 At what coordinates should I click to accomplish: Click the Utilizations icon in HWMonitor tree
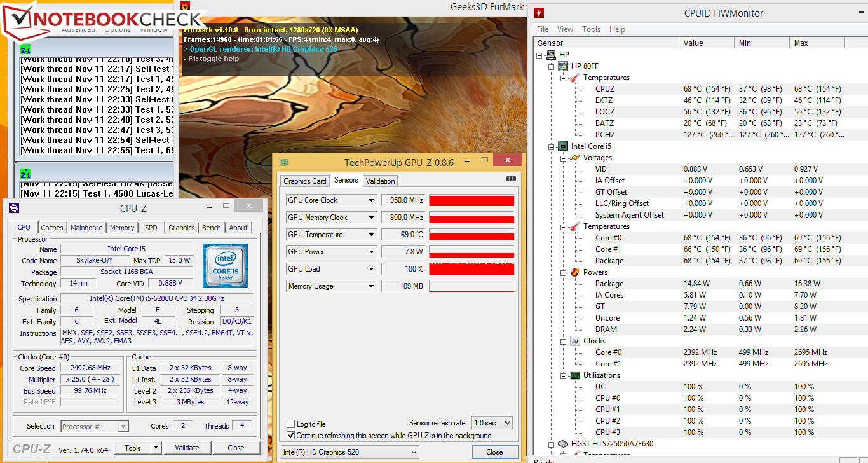click(574, 375)
